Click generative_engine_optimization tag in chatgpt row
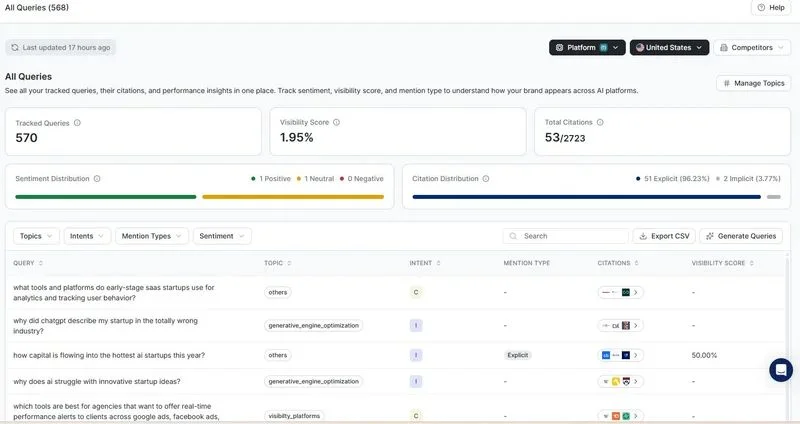 pos(313,326)
